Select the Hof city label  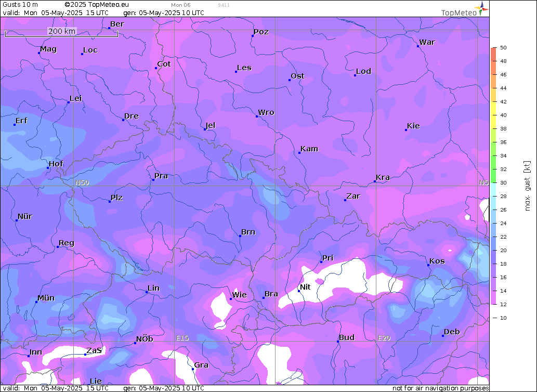[x=56, y=164]
